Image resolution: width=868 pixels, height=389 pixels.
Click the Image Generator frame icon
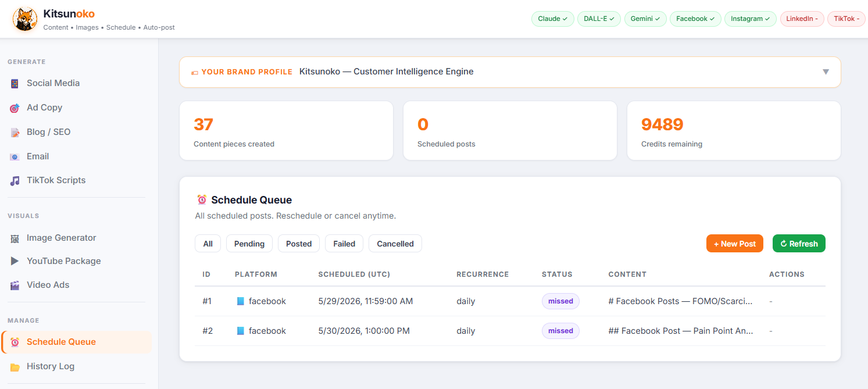(x=15, y=238)
